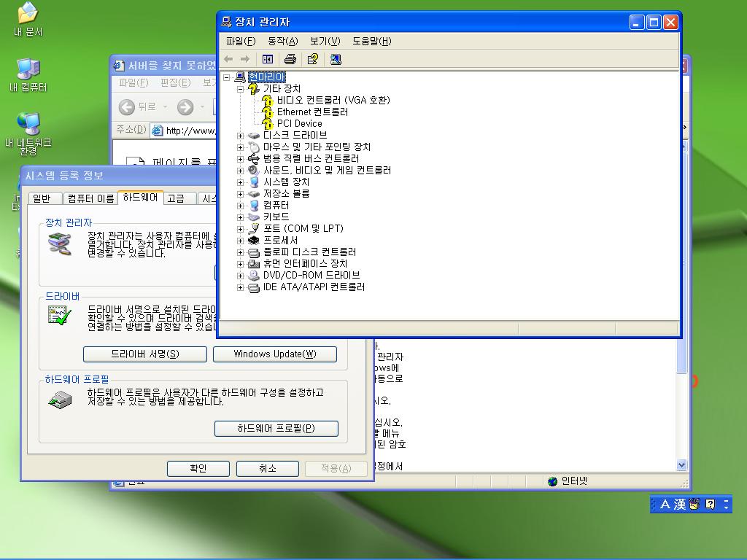Click the 드라이버 서명(S) button

pyautogui.click(x=144, y=354)
